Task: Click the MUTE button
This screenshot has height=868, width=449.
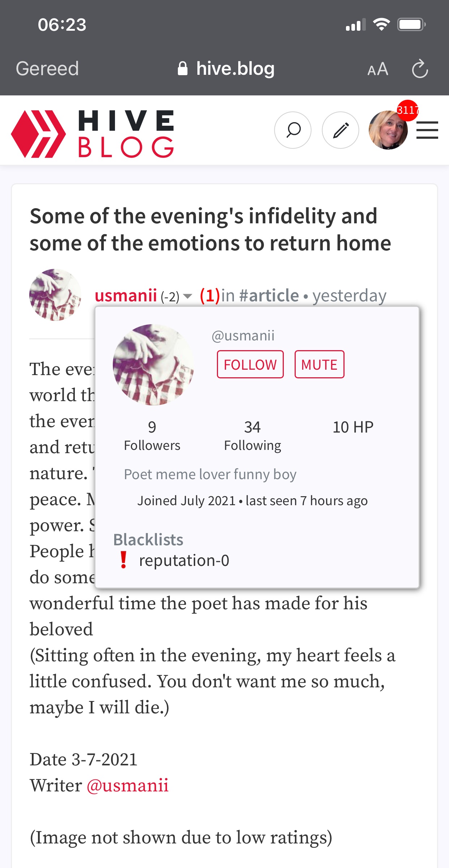Action: tap(319, 364)
